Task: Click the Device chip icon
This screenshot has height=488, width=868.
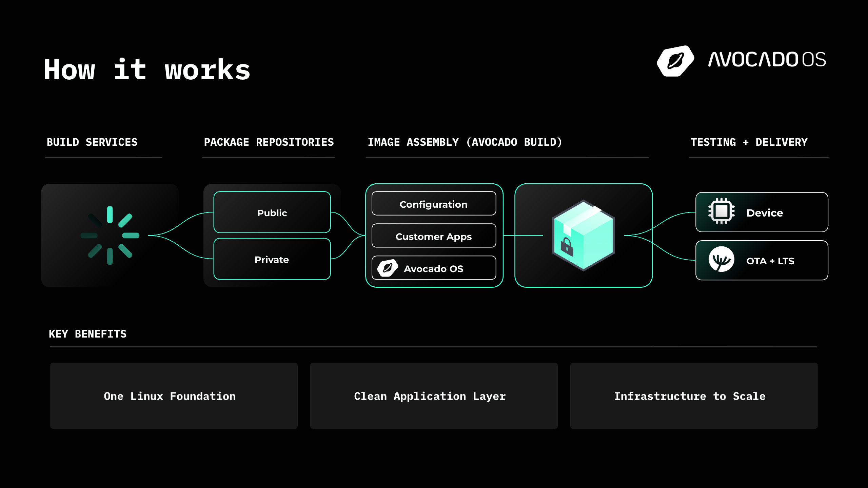Action: coord(722,211)
